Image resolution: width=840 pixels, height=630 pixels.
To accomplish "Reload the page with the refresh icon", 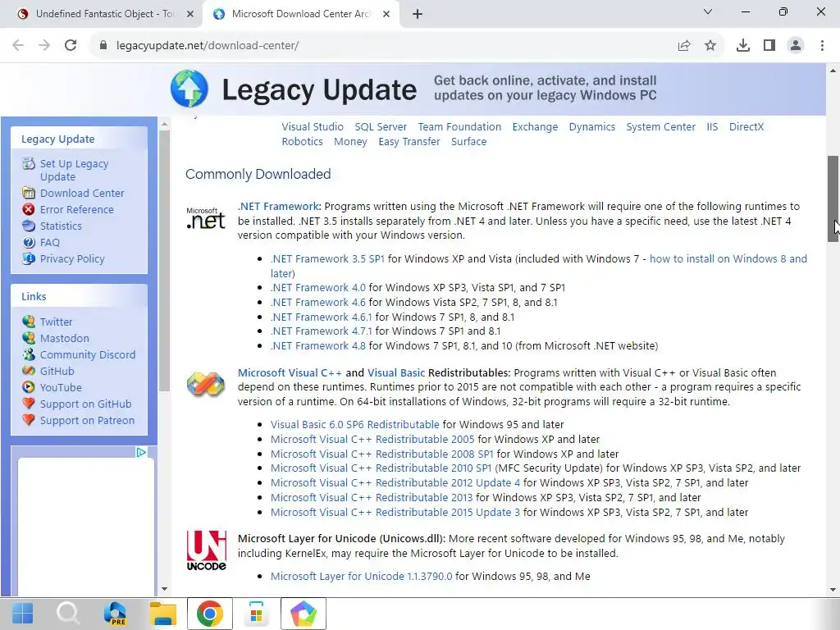I will [x=71, y=46].
